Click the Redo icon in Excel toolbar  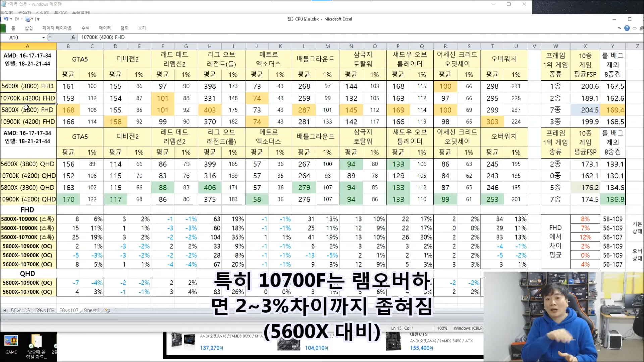point(16,19)
